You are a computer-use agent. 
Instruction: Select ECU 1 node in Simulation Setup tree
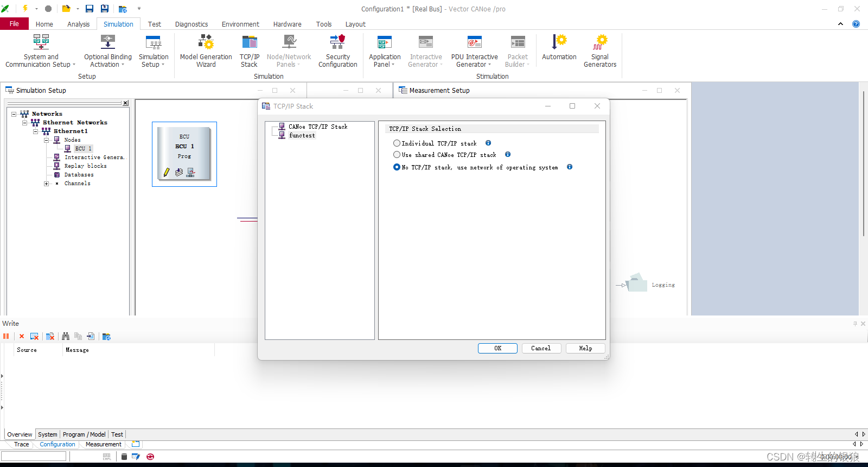click(84, 148)
